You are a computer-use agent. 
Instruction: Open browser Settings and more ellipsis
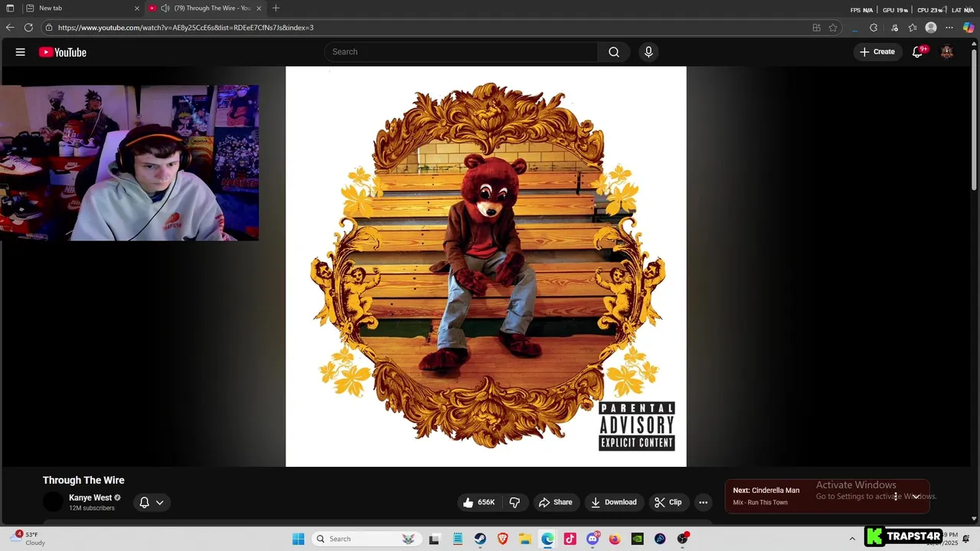click(949, 28)
